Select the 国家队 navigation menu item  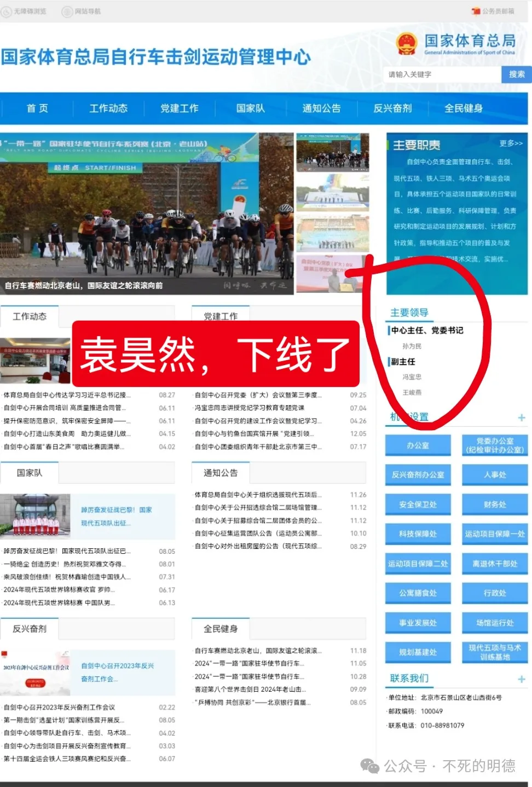click(x=250, y=108)
